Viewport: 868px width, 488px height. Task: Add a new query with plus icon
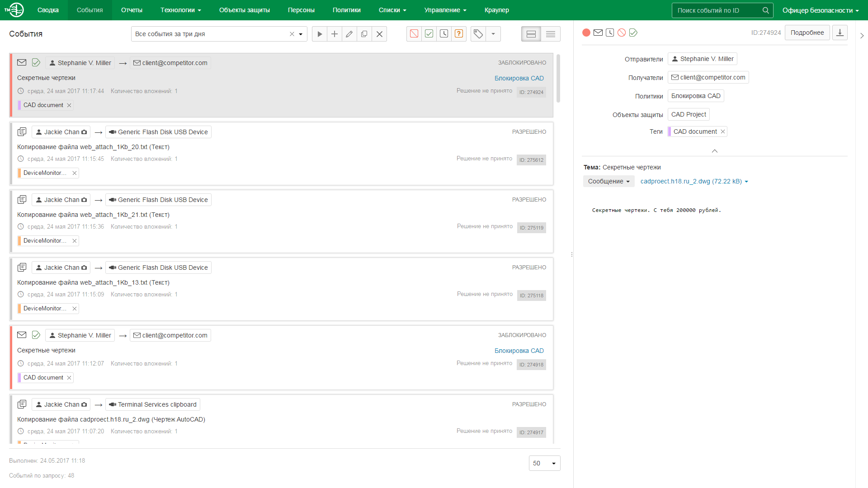(x=335, y=34)
